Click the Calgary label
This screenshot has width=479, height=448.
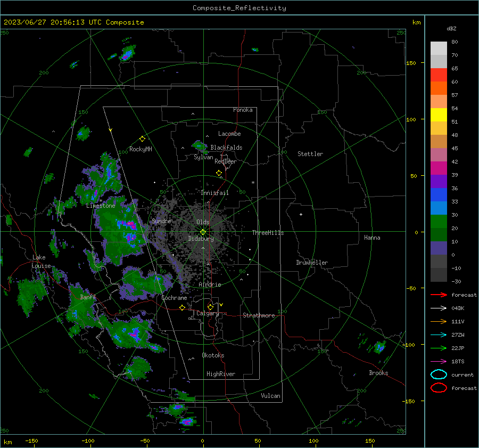tap(208, 313)
